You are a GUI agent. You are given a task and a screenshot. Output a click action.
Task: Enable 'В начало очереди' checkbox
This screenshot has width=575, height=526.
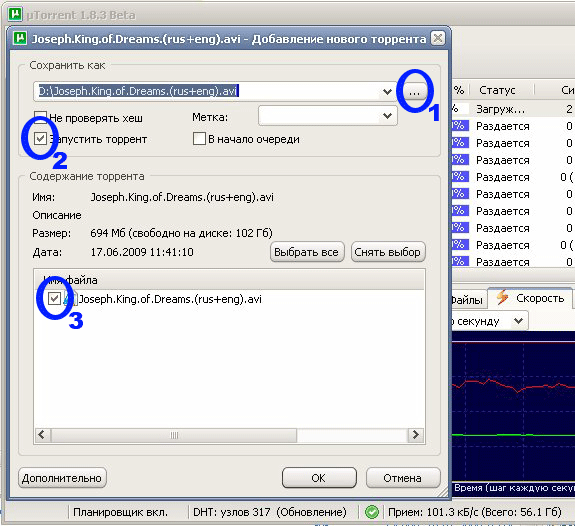pos(199,139)
